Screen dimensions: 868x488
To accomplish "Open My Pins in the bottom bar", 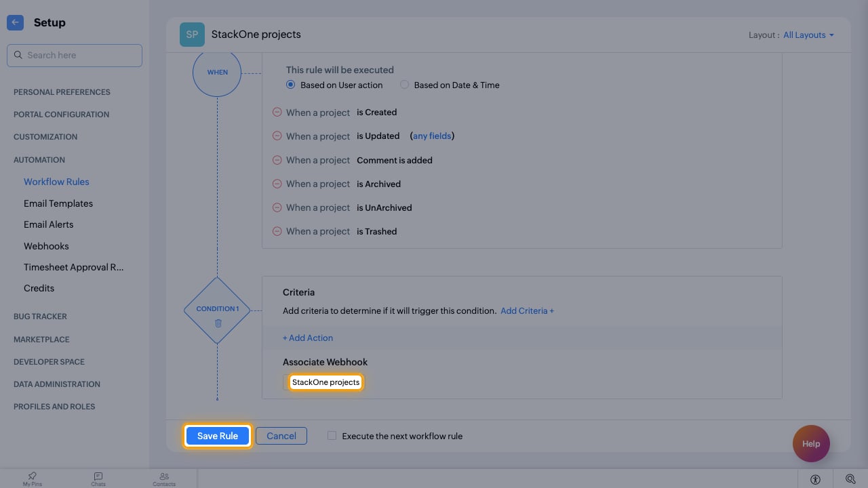I will click(x=32, y=479).
